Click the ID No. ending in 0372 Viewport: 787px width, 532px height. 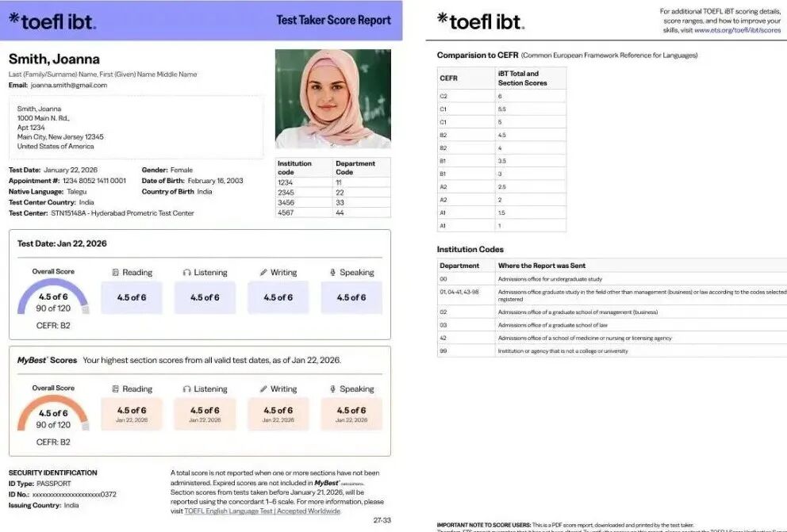pos(75,495)
